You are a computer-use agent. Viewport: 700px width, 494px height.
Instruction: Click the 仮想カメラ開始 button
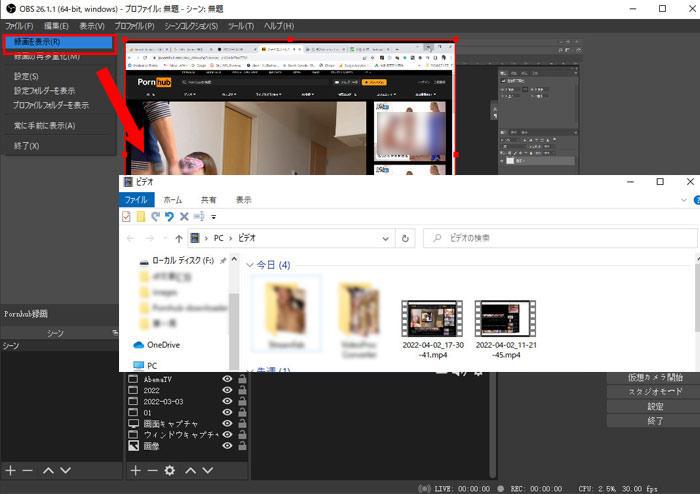[654, 378]
